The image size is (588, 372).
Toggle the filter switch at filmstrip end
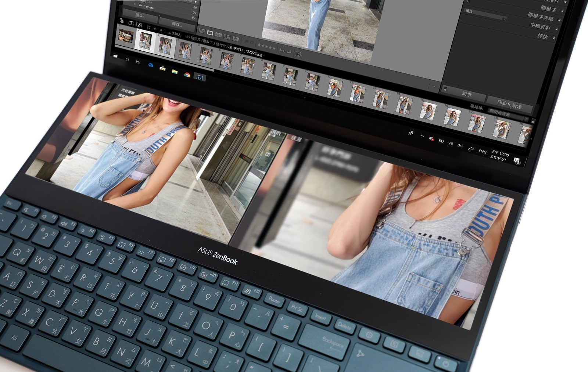[x=533, y=121]
